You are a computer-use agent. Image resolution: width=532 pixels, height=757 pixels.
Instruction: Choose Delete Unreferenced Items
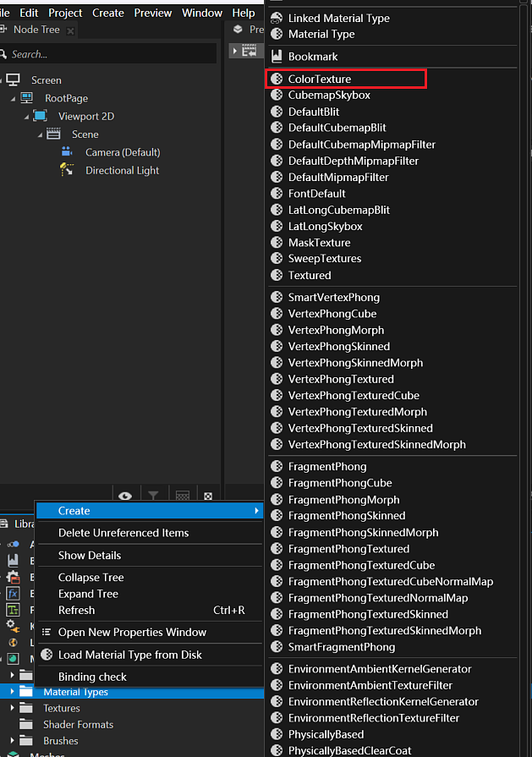tap(123, 533)
